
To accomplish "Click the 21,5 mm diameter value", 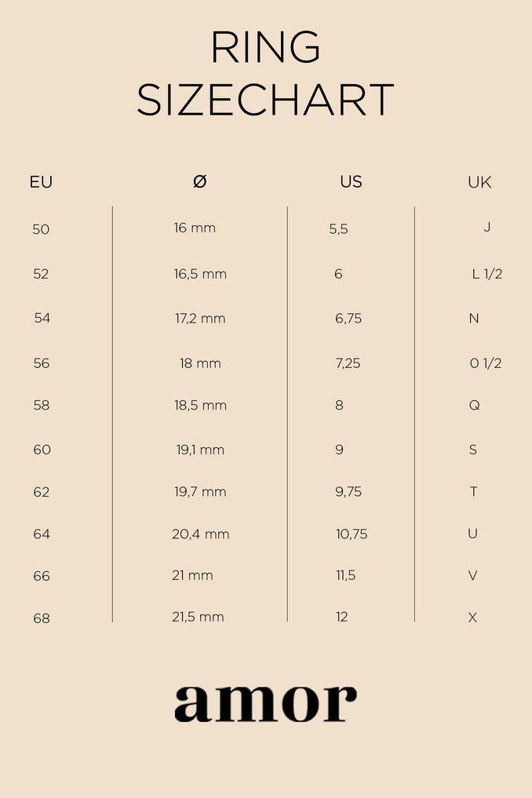I will pyautogui.click(x=198, y=617).
